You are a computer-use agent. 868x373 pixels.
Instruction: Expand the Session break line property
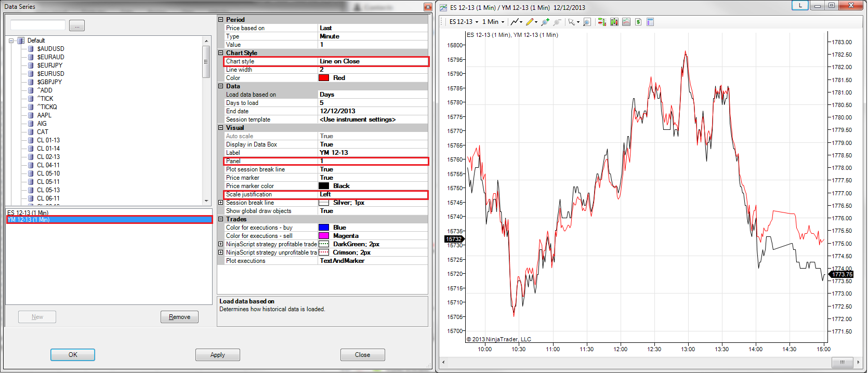pyautogui.click(x=221, y=203)
